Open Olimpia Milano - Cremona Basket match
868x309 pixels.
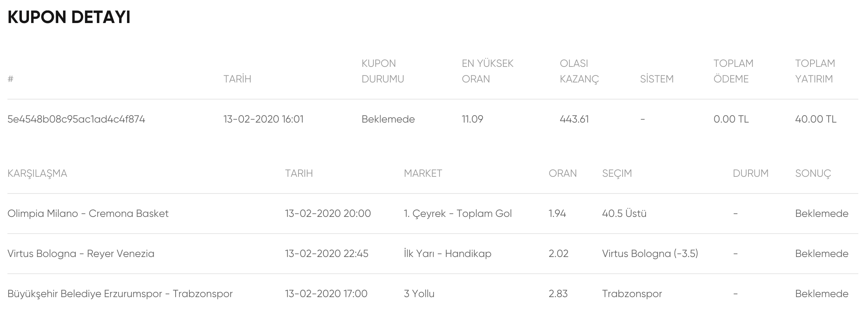pos(88,214)
